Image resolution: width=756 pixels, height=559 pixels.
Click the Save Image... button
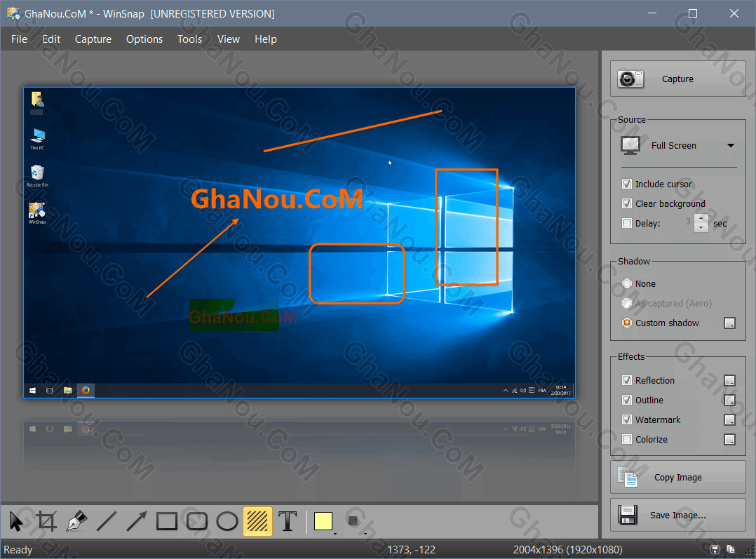[x=678, y=515]
